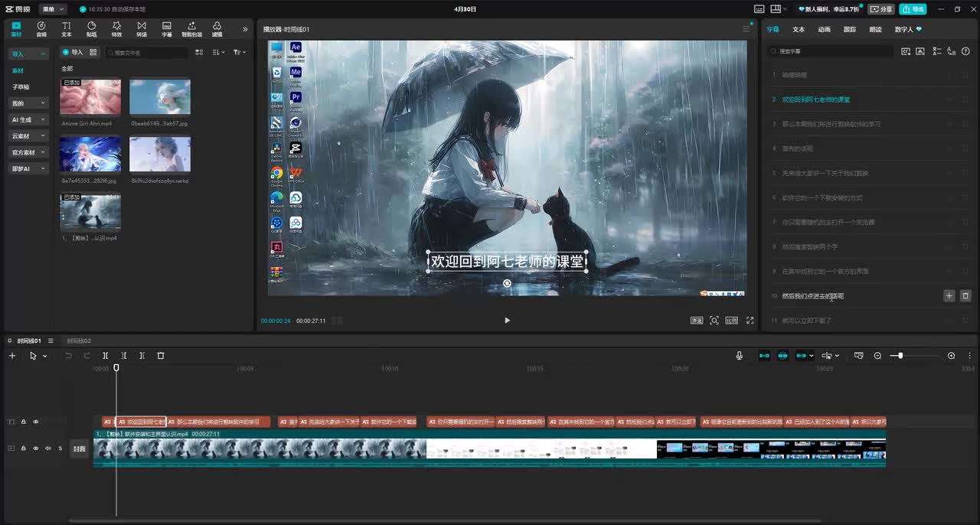Open the 滤镜 filters panel

217,29
